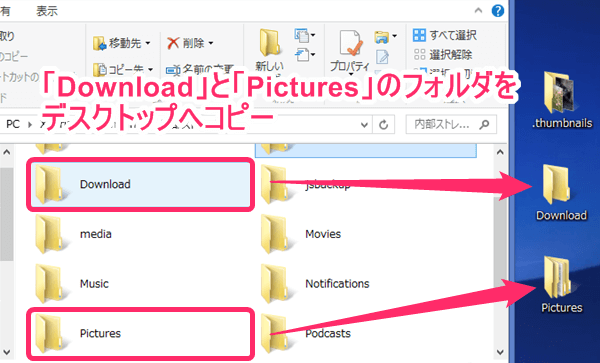600x363 pixels.
Task: Click the edit icon beside Properties
Action: coord(382,57)
